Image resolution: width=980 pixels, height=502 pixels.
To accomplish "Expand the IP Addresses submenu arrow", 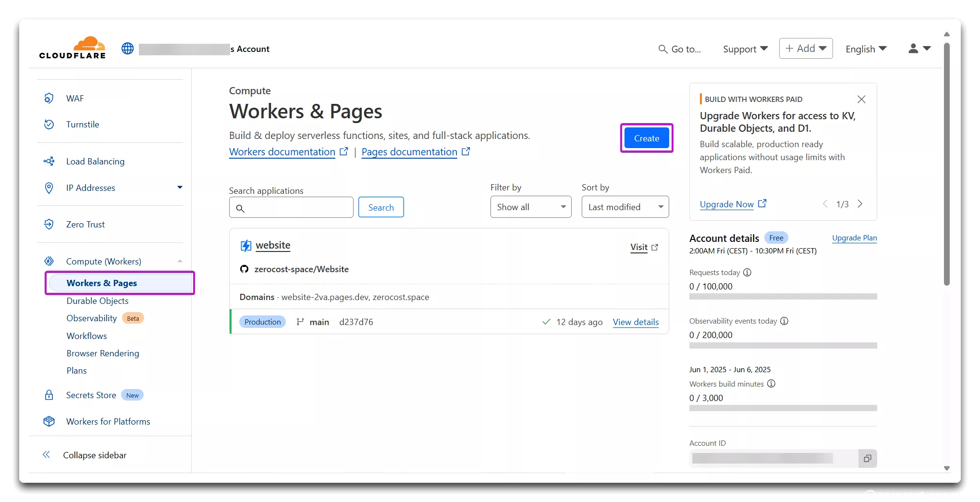I will pos(180,188).
